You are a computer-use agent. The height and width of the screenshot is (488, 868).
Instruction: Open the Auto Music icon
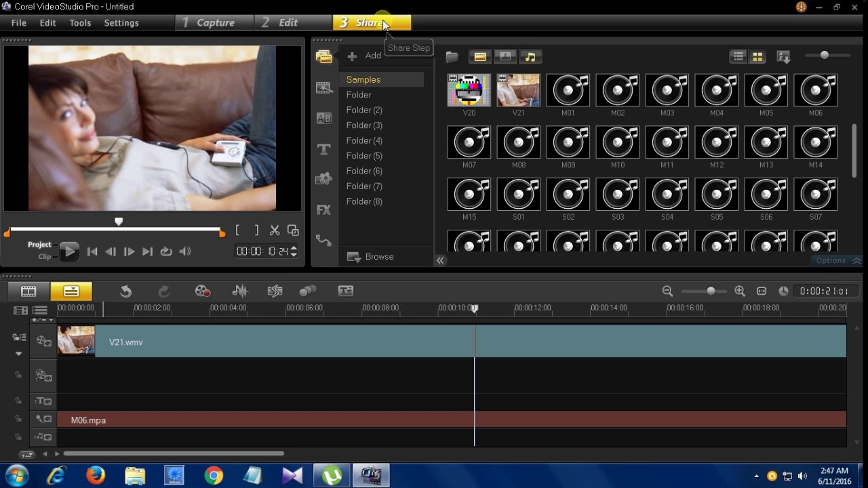[275, 291]
